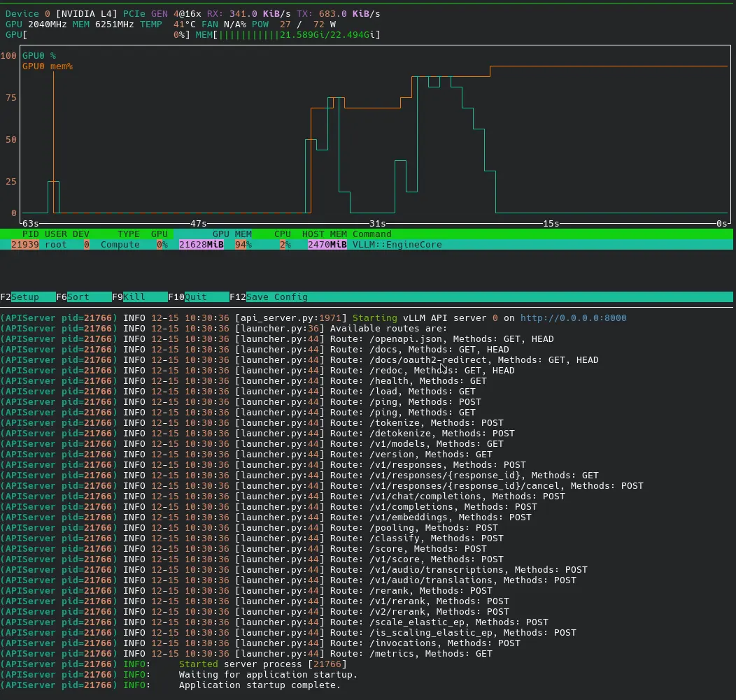736x700 pixels.
Task: Click 'Waiting for application startup.' line
Action: tap(179, 675)
